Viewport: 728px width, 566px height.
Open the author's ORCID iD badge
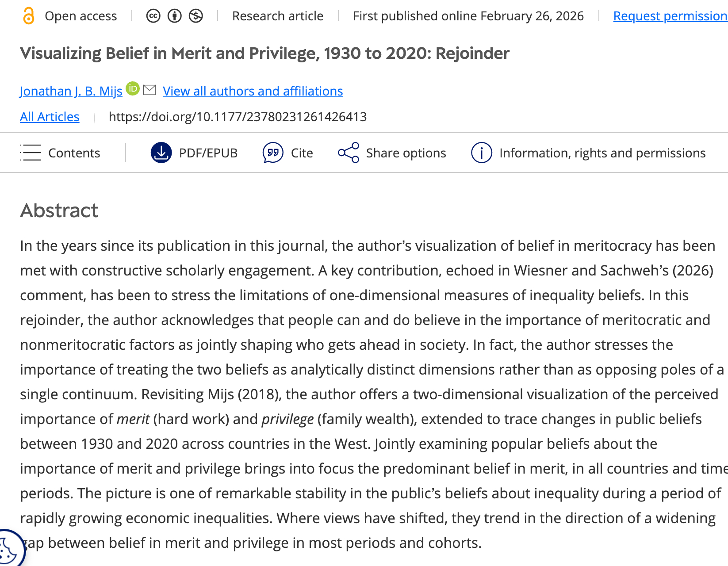132,88
